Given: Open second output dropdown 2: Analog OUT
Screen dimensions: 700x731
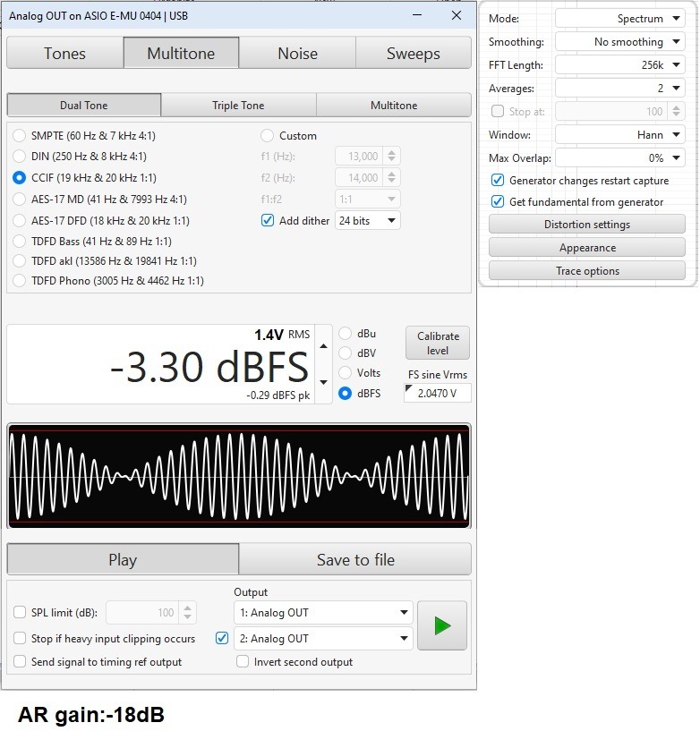Looking at the screenshot, I should [323, 638].
